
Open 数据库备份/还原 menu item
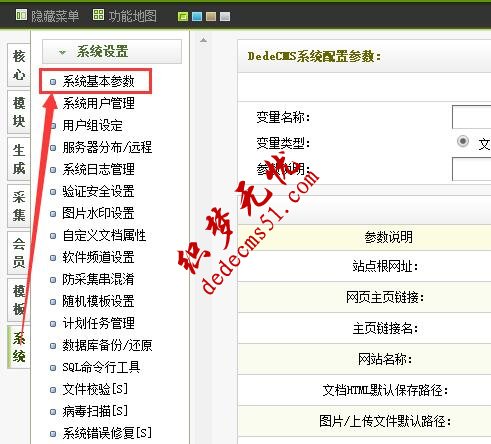(107, 345)
